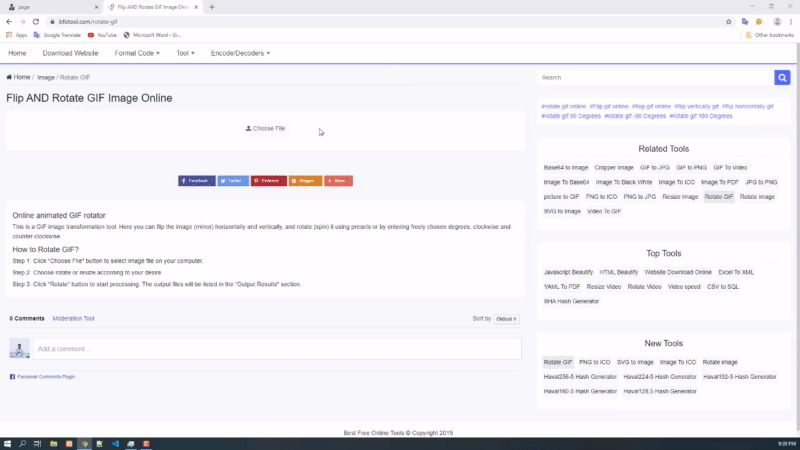Open Windows Start menu
The width and height of the screenshot is (800, 450).
click(x=8, y=443)
